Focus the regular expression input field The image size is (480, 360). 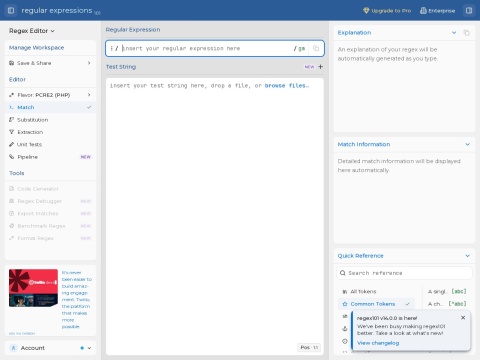[207, 48]
